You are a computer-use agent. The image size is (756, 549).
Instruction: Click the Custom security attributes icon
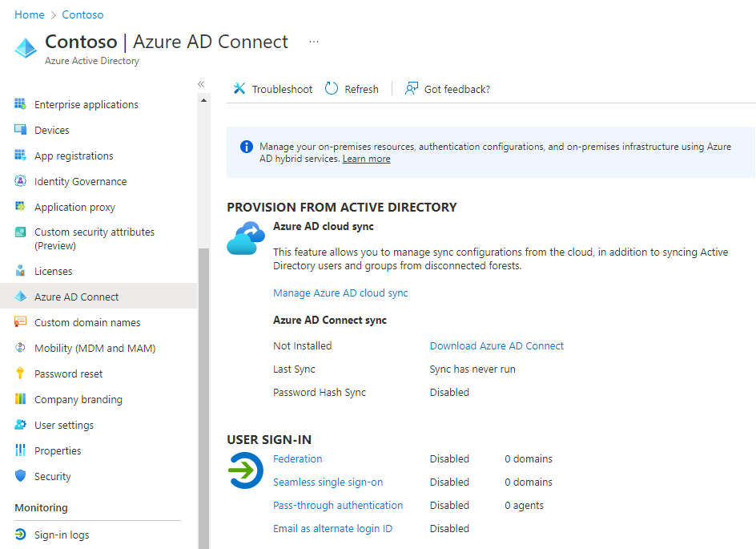point(20,232)
